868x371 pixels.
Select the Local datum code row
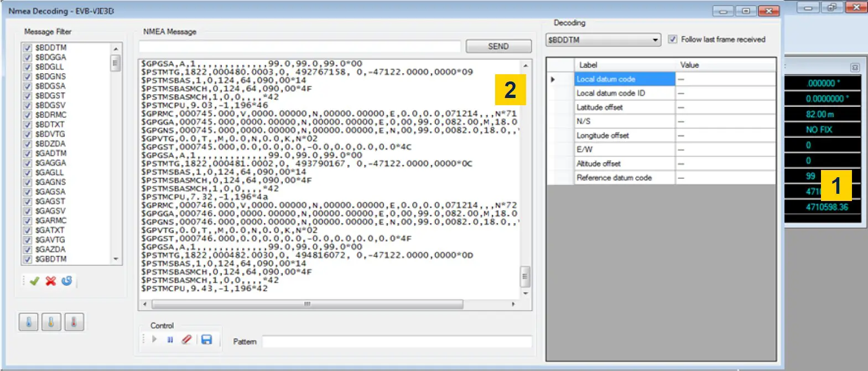click(x=625, y=79)
